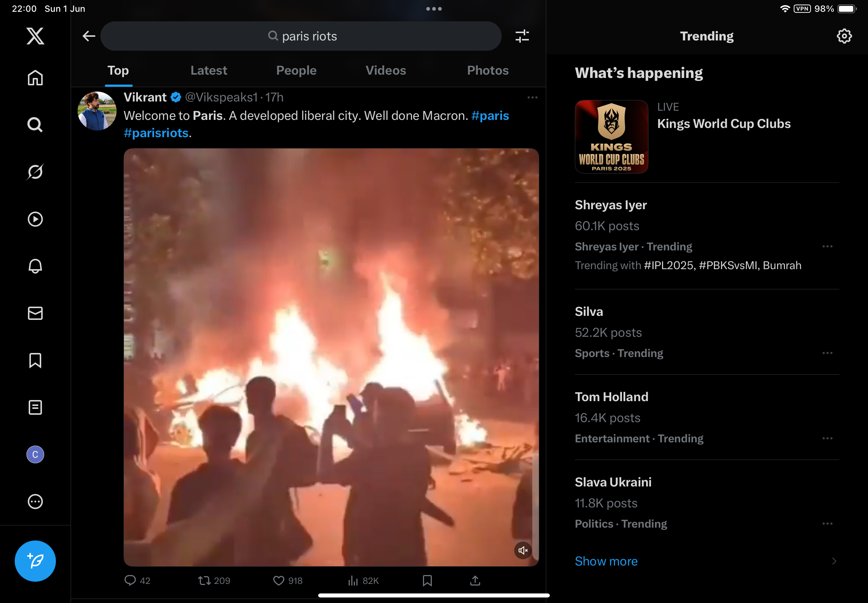Share Vikrant's post
Image resolution: width=868 pixels, height=603 pixels.
pos(476,581)
